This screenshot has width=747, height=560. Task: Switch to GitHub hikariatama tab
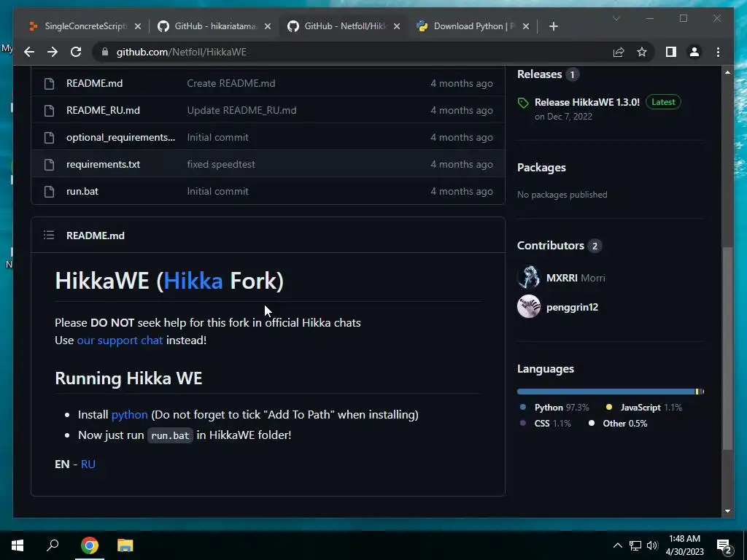click(215, 26)
